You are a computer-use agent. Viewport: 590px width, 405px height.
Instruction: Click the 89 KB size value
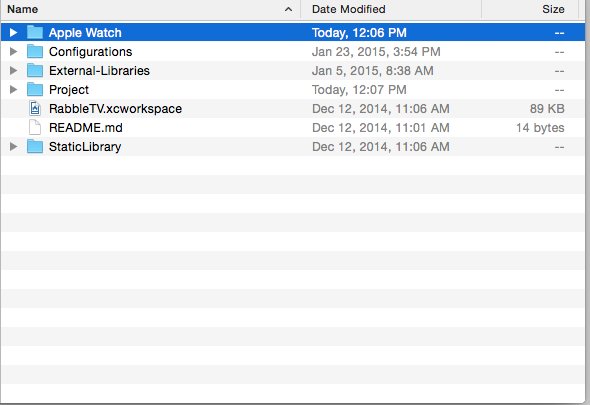547,108
